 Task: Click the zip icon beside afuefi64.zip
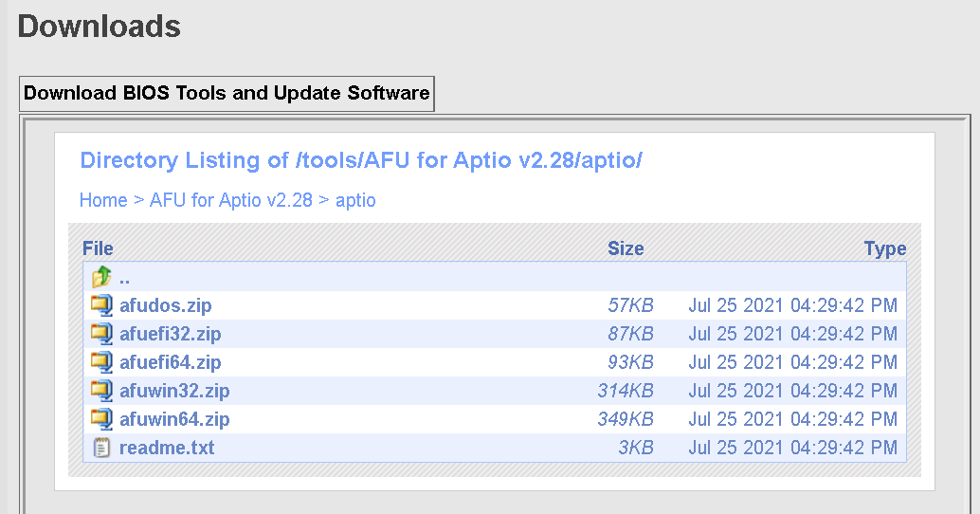[x=101, y=362]
